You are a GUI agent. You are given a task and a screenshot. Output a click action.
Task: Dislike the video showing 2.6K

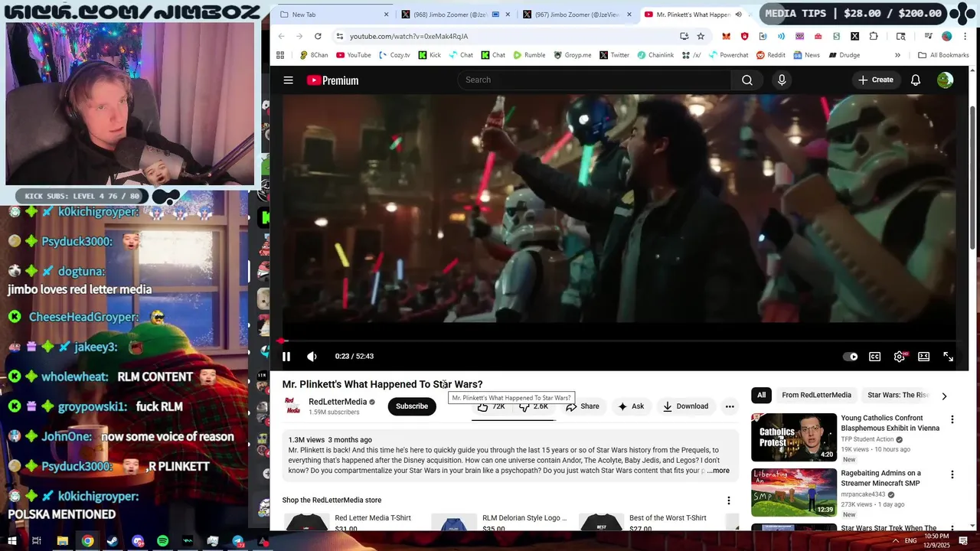534,406
